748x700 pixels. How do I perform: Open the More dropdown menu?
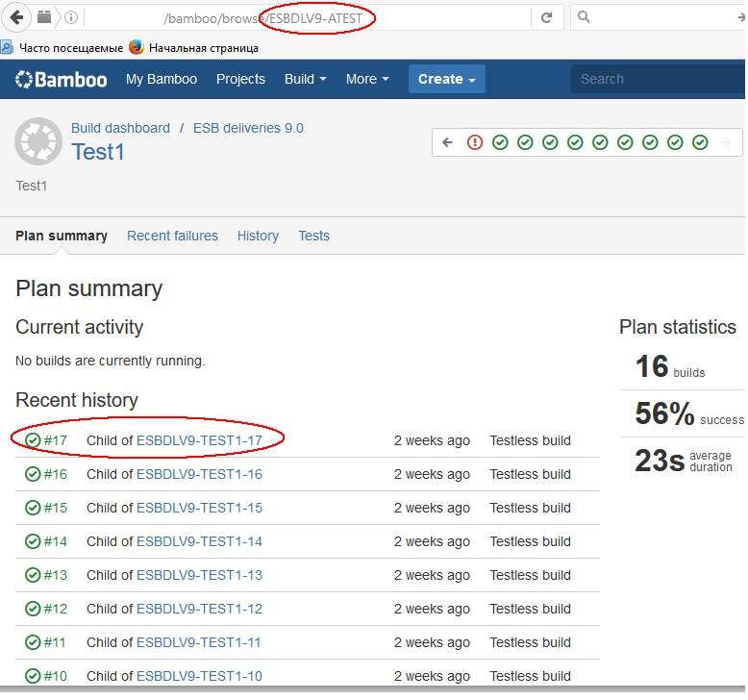(367, 79)
